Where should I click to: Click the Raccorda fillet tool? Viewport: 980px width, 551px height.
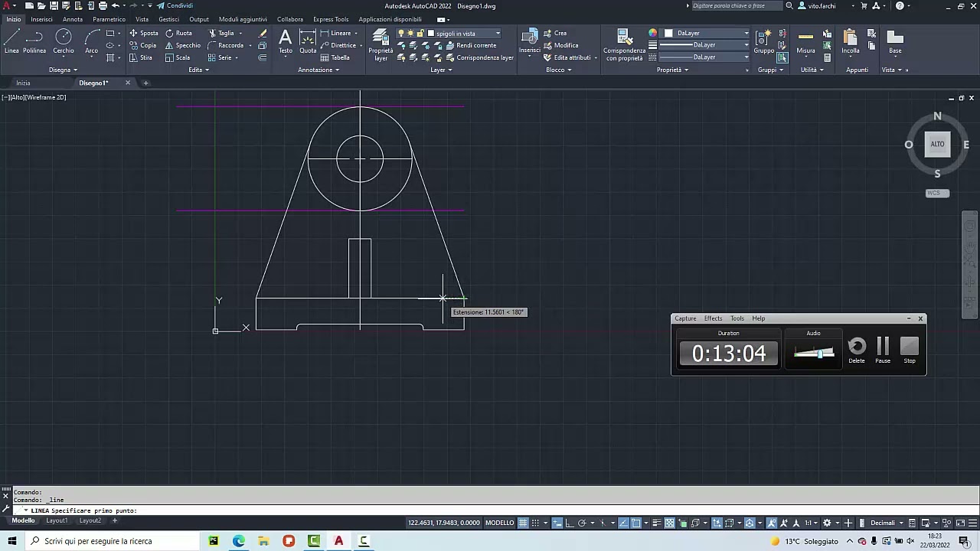[x=225, y=45]
